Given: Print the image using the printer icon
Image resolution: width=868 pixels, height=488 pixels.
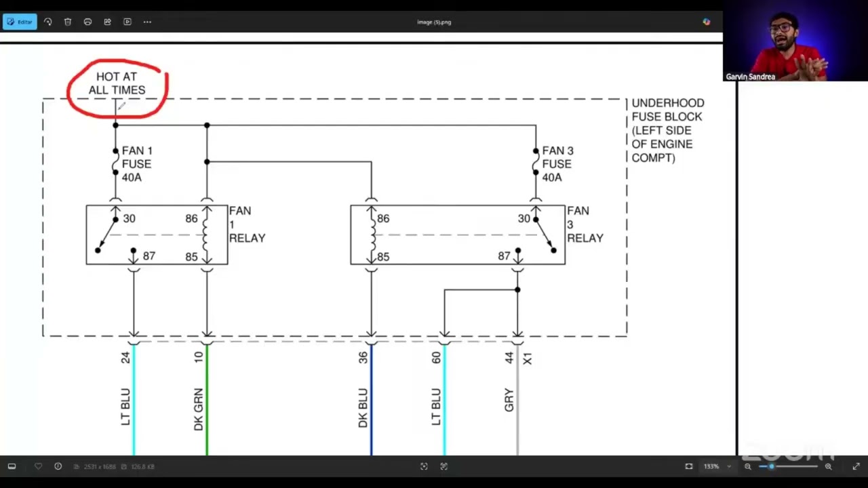Looking at the screenshot, I should [x=87, y=22].
